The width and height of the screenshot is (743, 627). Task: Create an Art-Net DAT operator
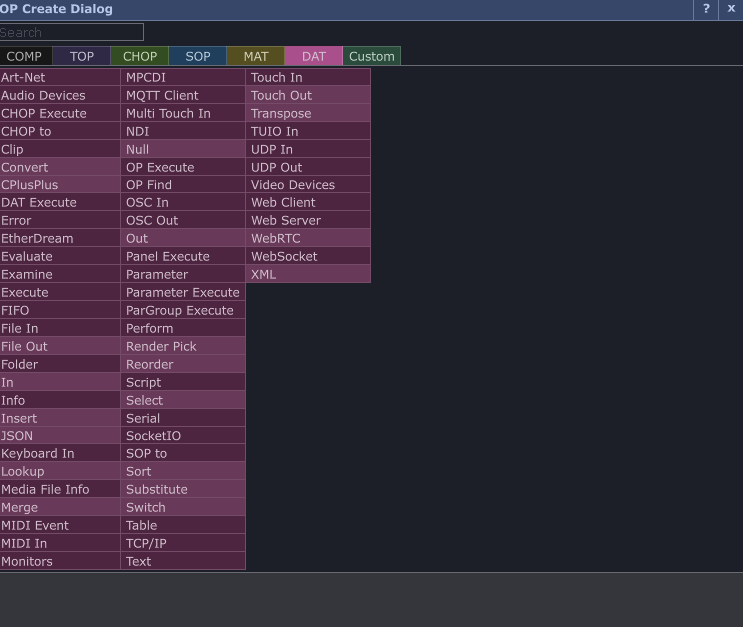(60, 77)
